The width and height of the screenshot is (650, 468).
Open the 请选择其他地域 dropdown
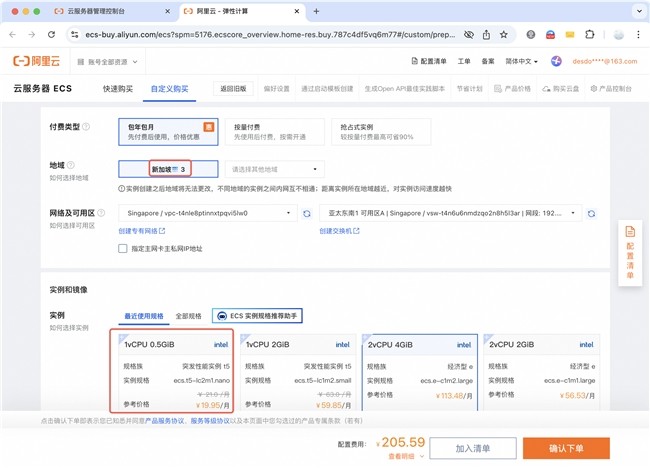pyautogui.click(x=274, y=170)
